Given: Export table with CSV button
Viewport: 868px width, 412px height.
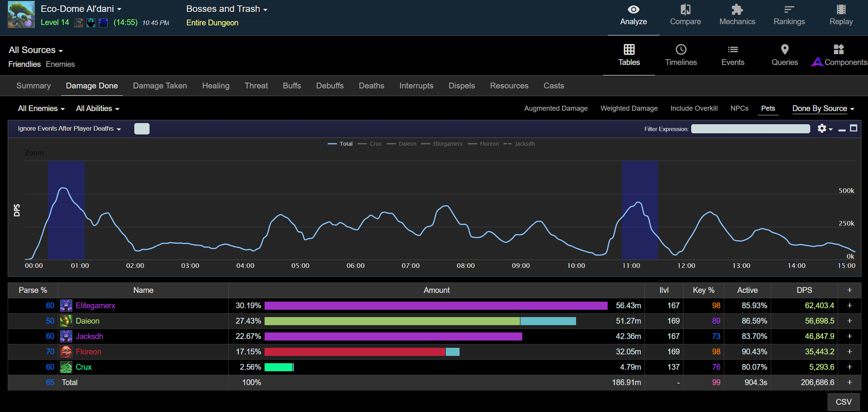Looking at the screenshot, I should click(x=843, y=402).
